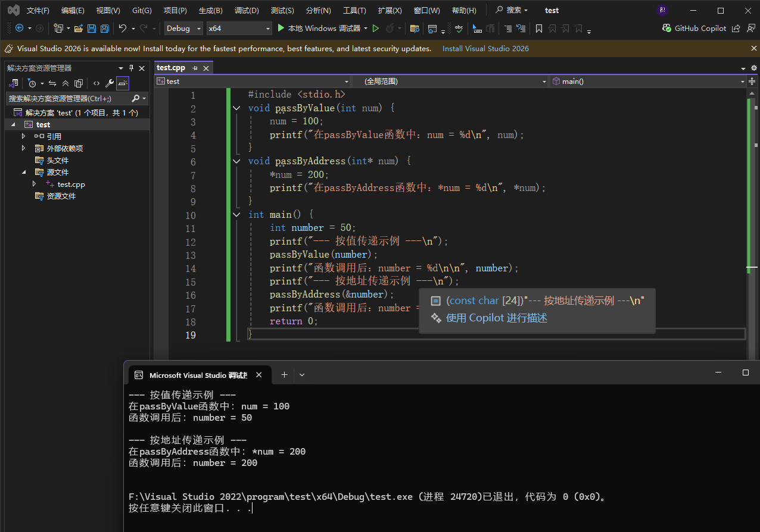760x532 pixels.
Task: Click the Share icon beside GitHub Copilot
Action: 736,28
